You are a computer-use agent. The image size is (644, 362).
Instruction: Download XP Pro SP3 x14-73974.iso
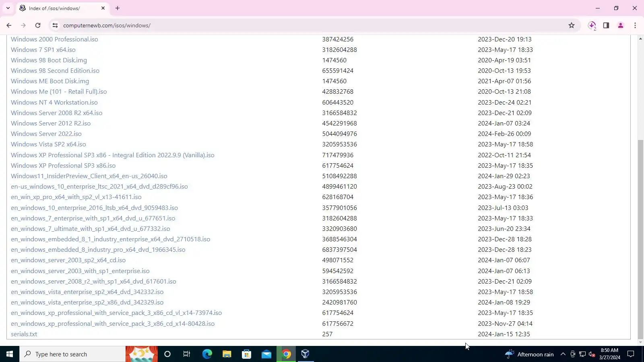116,313
